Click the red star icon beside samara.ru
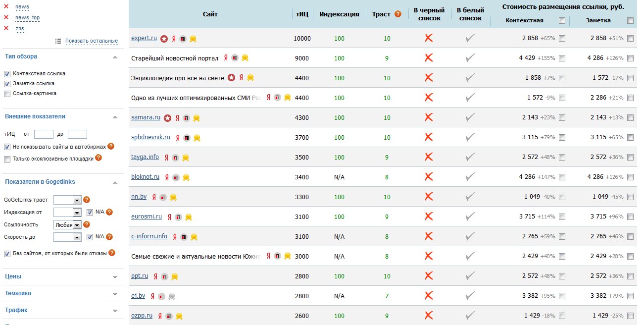Viewport: 644px width, 325px height. tap(168, 118)
